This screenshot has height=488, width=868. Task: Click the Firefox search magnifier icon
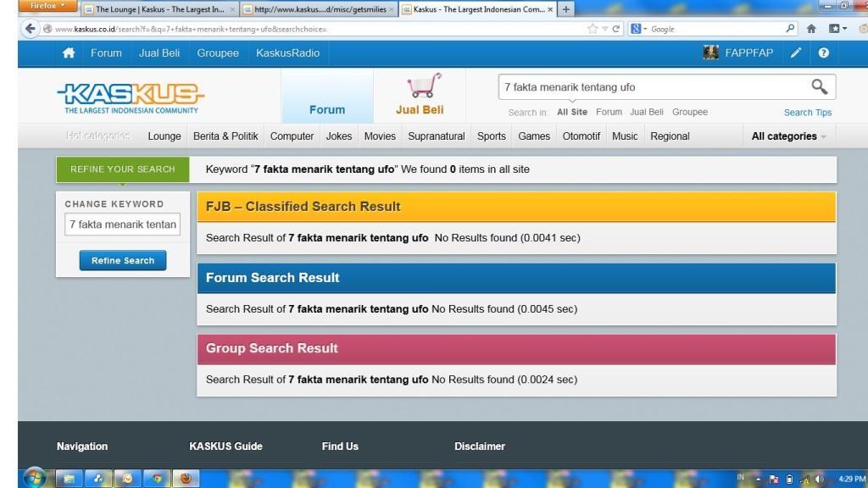[790, 28]
